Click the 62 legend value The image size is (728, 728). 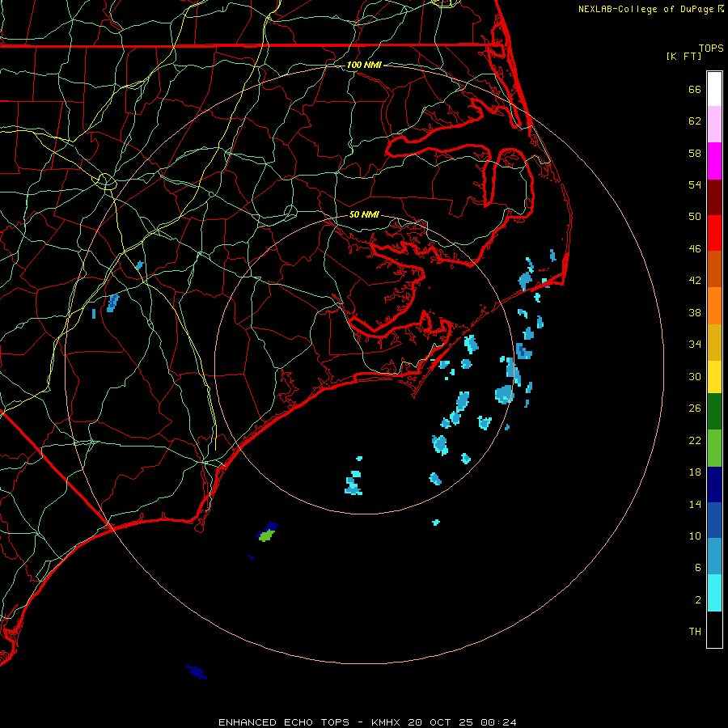[695, 121]
